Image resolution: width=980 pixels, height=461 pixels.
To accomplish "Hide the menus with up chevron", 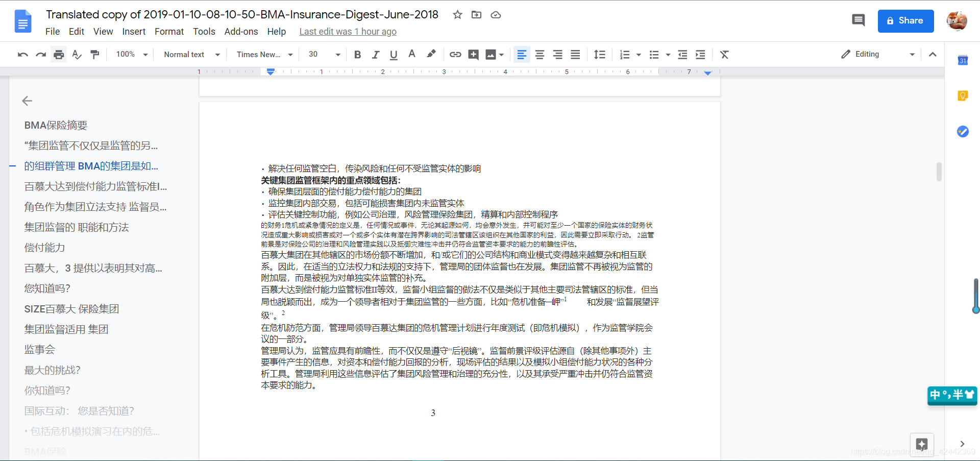I will click(x=933, y=55).
